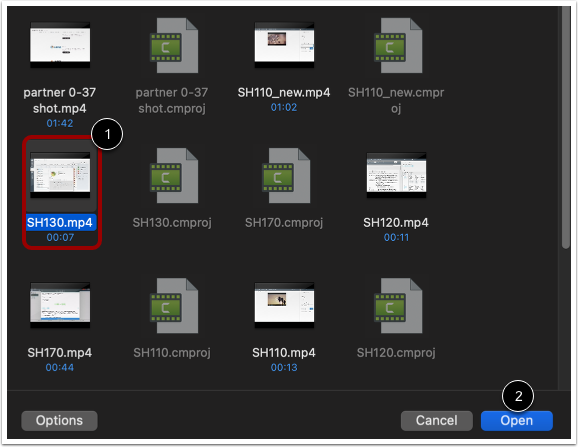Click the 00:07 duration under SH130.mp4
The height and width of the screenshot is (447, 578).
(x=60, y=237)
